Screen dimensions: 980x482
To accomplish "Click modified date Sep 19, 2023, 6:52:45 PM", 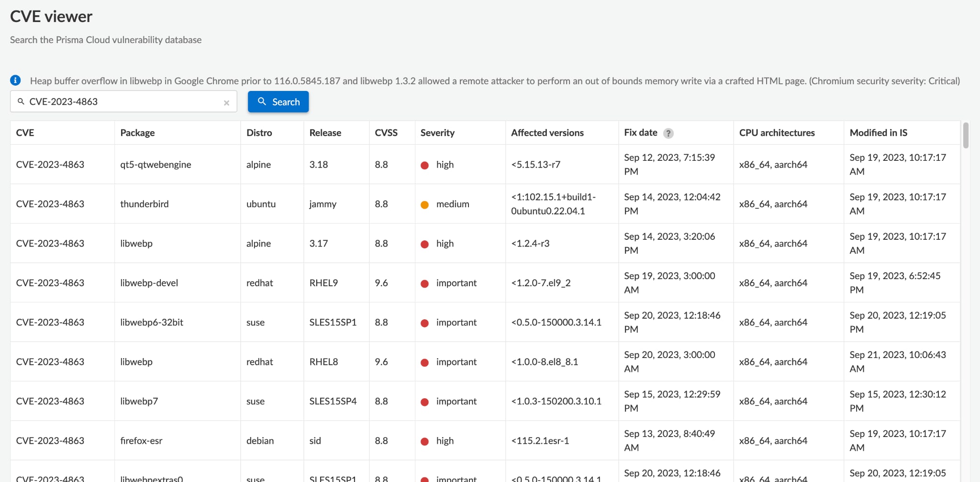I will [x=895, y=283].
